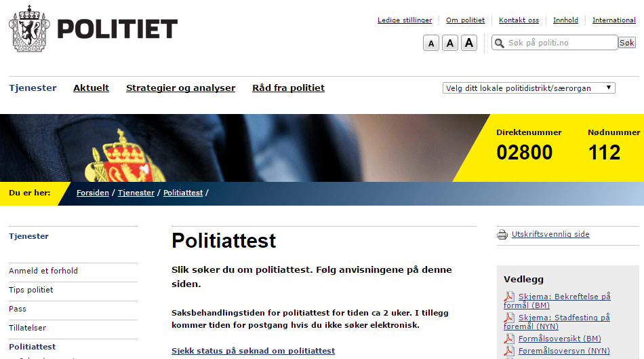This screenshot has width=644, height=359.
Task: Open Råd fra politiet navigation tab
Action: click(x=288, y=88)
